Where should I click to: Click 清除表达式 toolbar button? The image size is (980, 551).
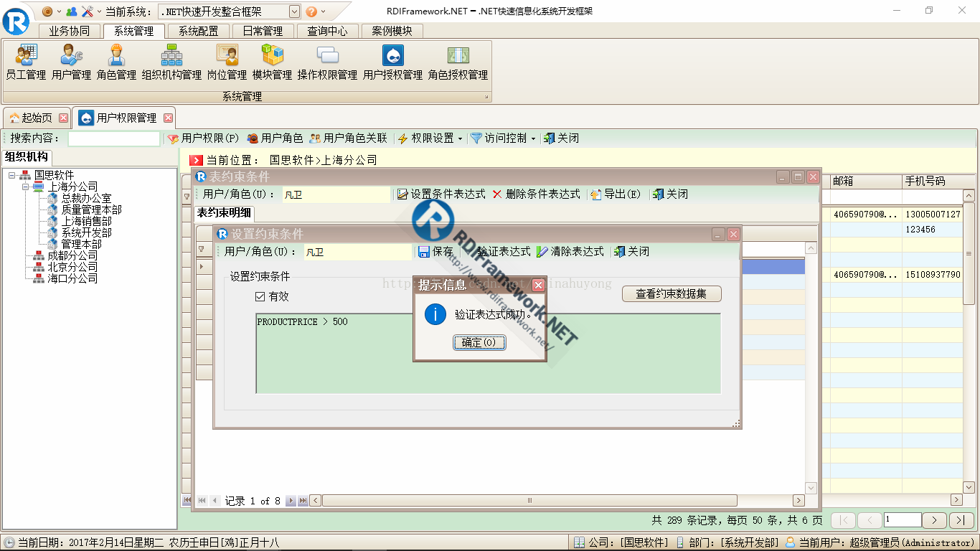[x=571, y=252]
